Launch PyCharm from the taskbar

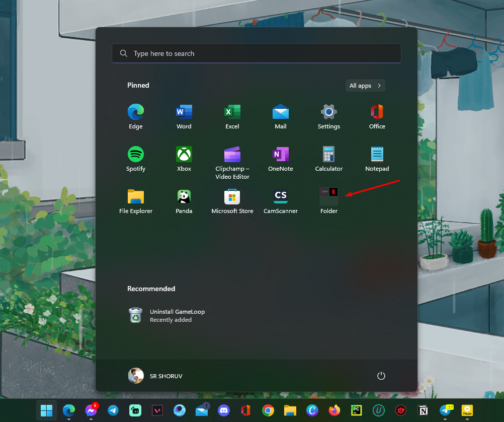pyautogui.click(x=356, y=410)
